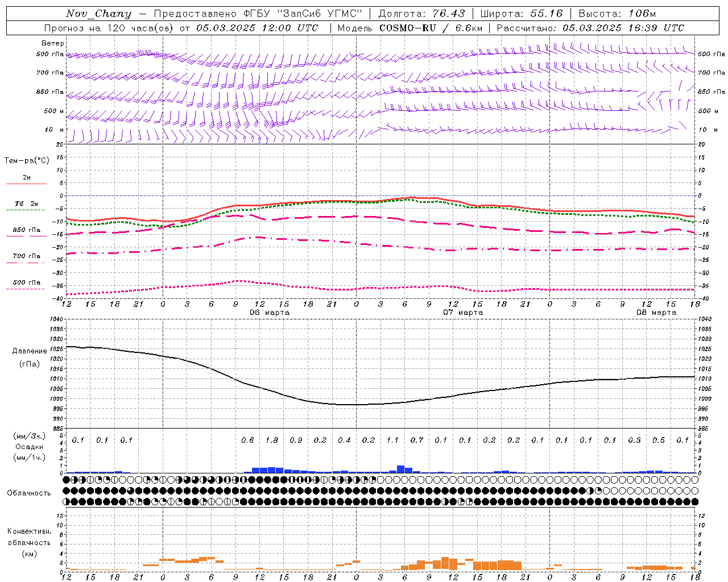
Task: Click the "Давление" pressure panel label
Action: point(30,351)
